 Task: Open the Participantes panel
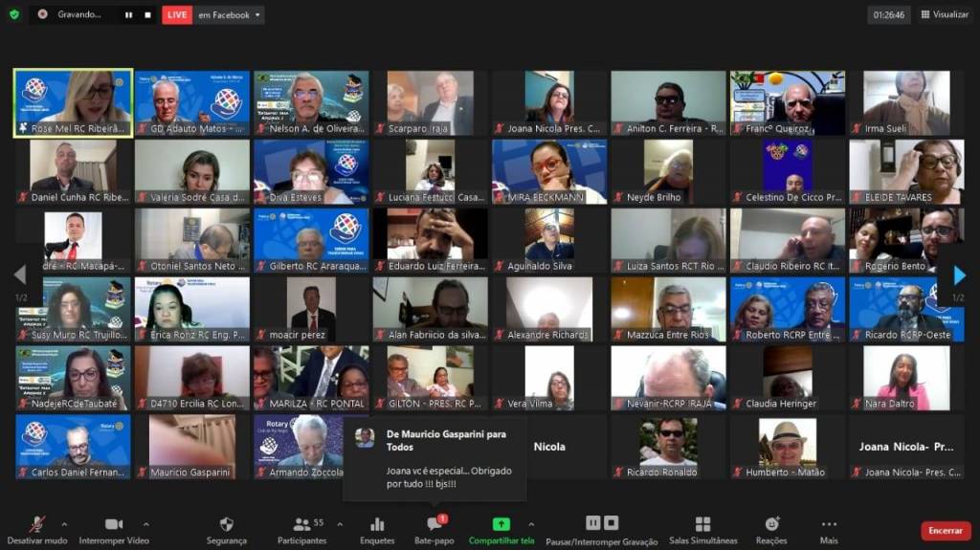click(x=301, y=528)
